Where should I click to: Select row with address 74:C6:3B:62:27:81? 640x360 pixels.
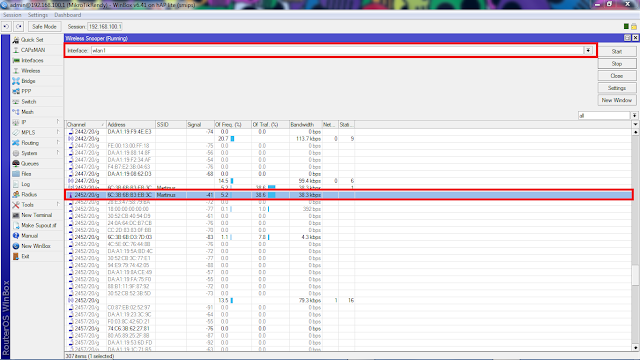coord(349,329)
